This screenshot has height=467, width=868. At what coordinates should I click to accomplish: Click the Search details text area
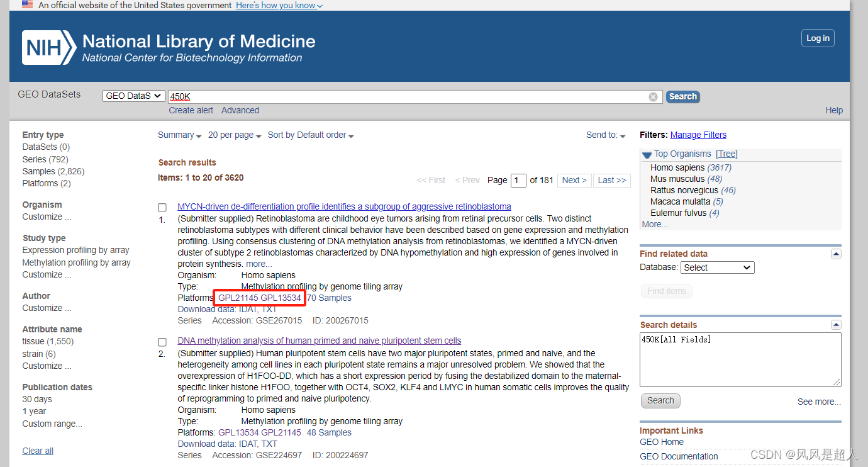[740, 359]
